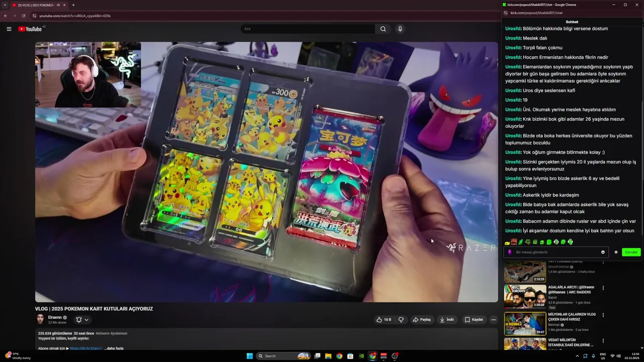
Task: Open Task View on the taskbar
Action: [x=317, y=356]
